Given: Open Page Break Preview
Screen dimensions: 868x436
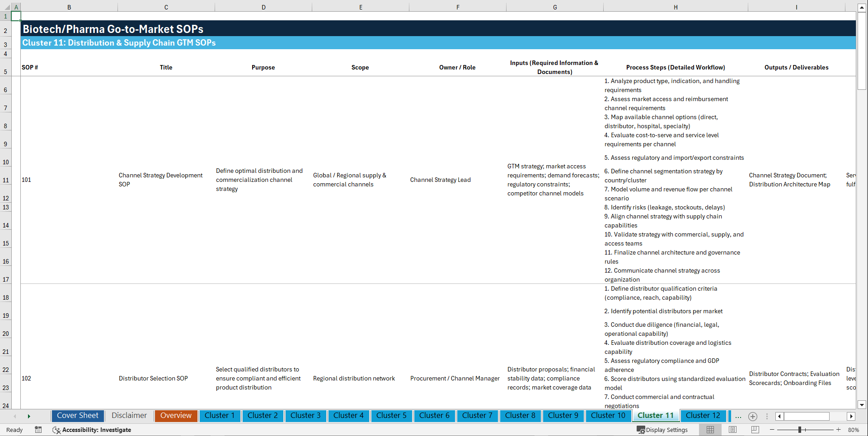Looking at the screenshot, I should pos(754,430).
